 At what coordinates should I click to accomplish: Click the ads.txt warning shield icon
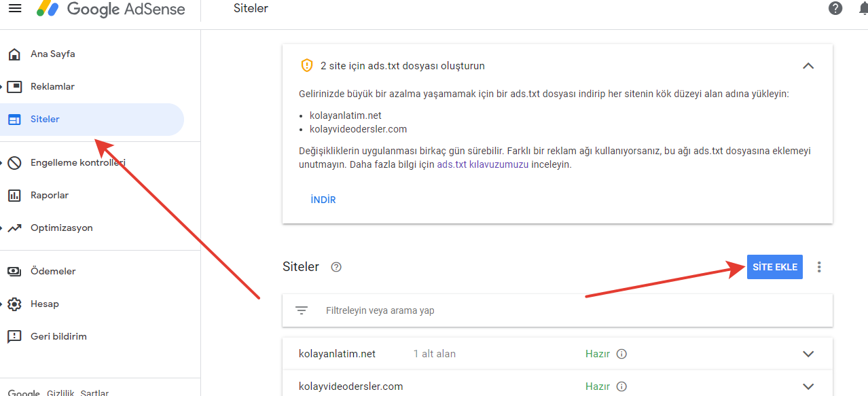(x=306, y=66)
